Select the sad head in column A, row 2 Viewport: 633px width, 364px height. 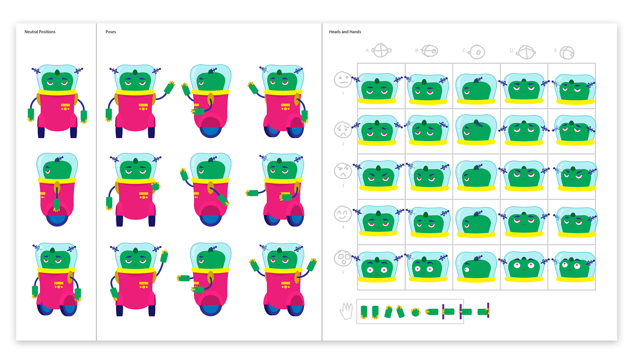[x=378, y=130]
